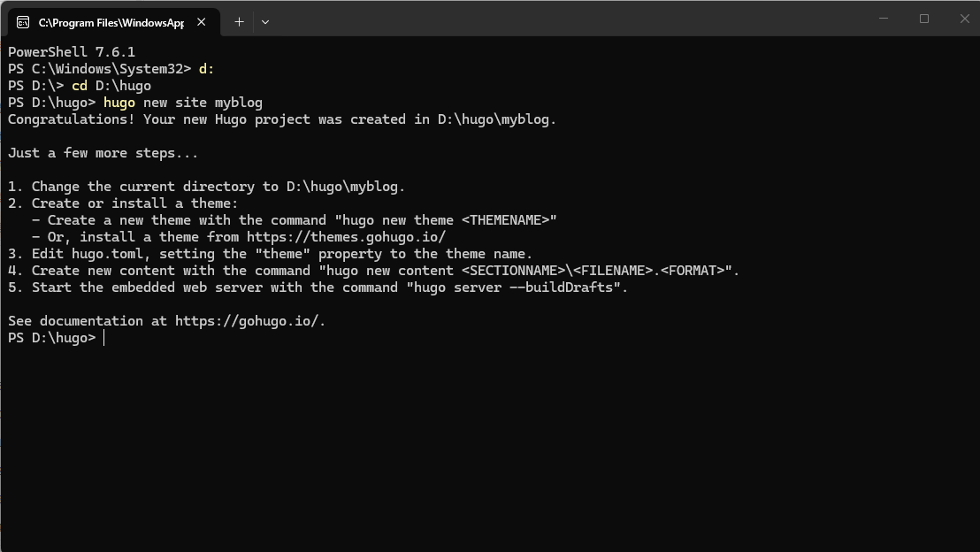Click the https://themes.gohugo.io/ link
Screen dimensions: 980x552
346,237
